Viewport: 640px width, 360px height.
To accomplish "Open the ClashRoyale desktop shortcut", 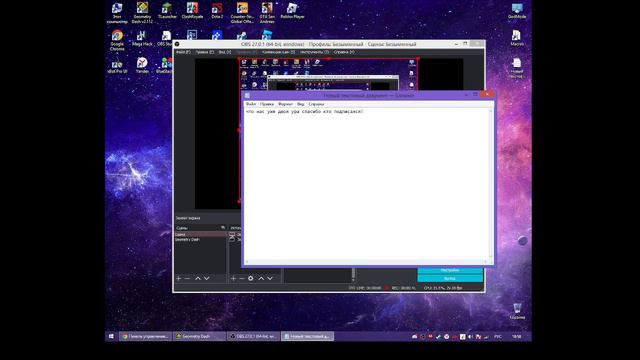I will point(192,11).
